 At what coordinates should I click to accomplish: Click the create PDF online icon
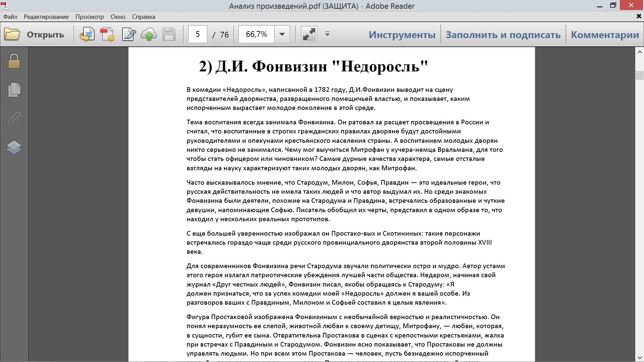click(x=107, y=35)
